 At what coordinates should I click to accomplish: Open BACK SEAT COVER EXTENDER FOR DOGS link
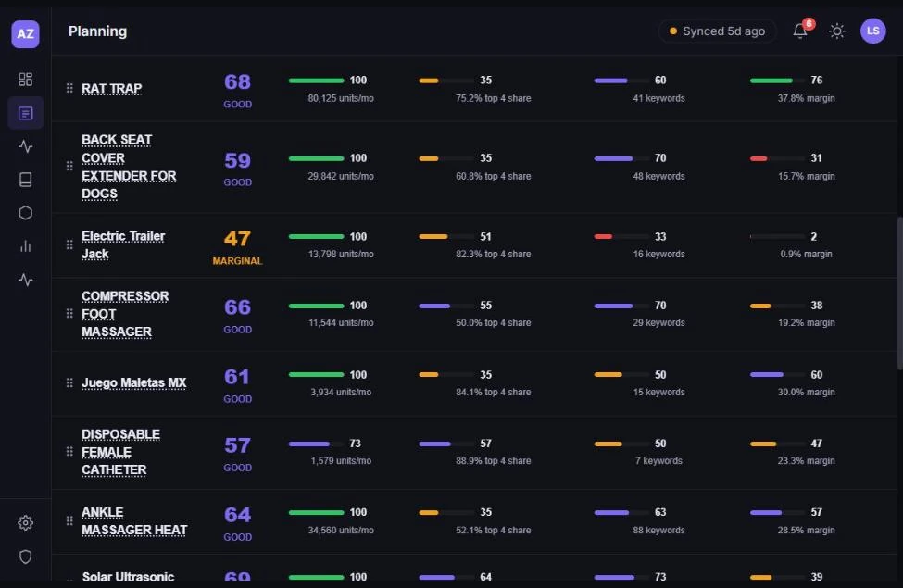pyautogui.click(x=129, y=167)
